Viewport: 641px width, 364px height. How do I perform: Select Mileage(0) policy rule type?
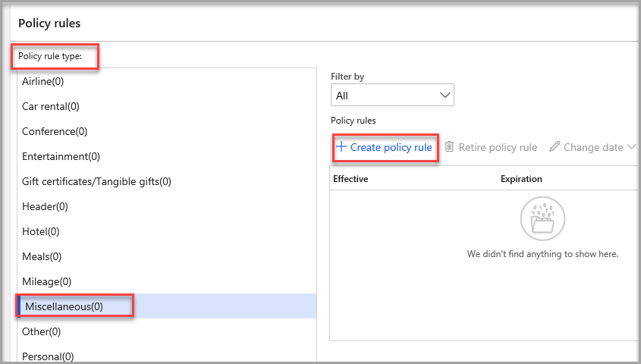(167, 281)
